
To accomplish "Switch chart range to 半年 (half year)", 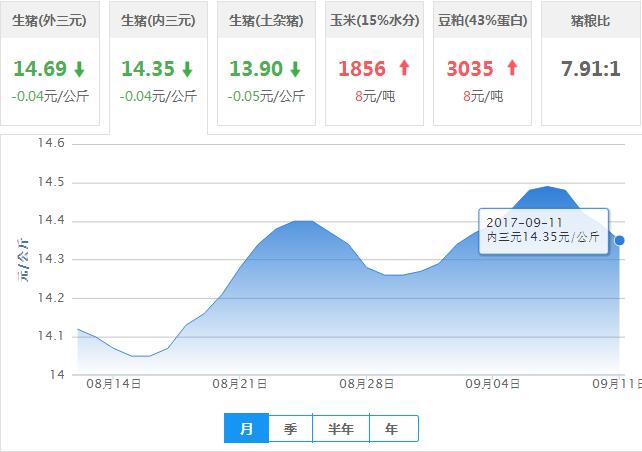I will pyautogui.click(x=341, y=429).
